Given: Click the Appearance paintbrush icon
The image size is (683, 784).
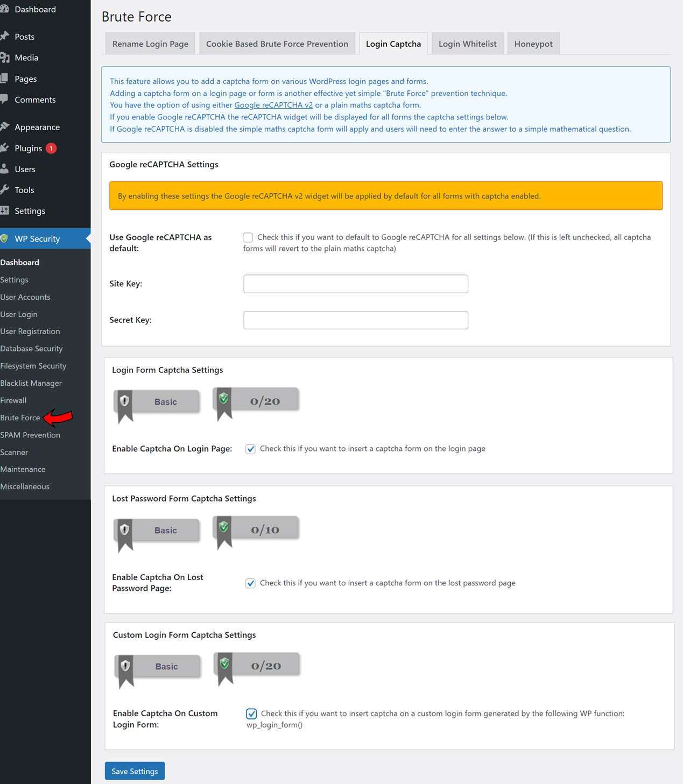Looking at the screenshot, I should (x=4, y=126).
